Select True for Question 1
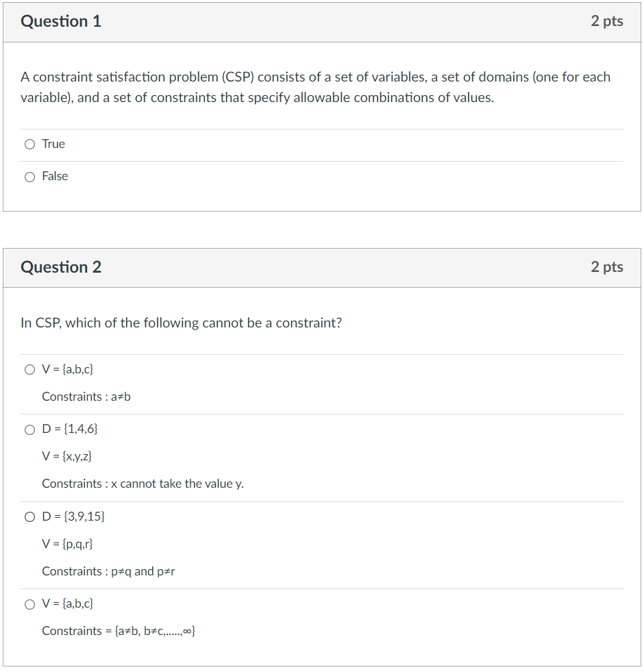Image resolution: width=644 pixels, height=672 pixels. click(30, 144)
